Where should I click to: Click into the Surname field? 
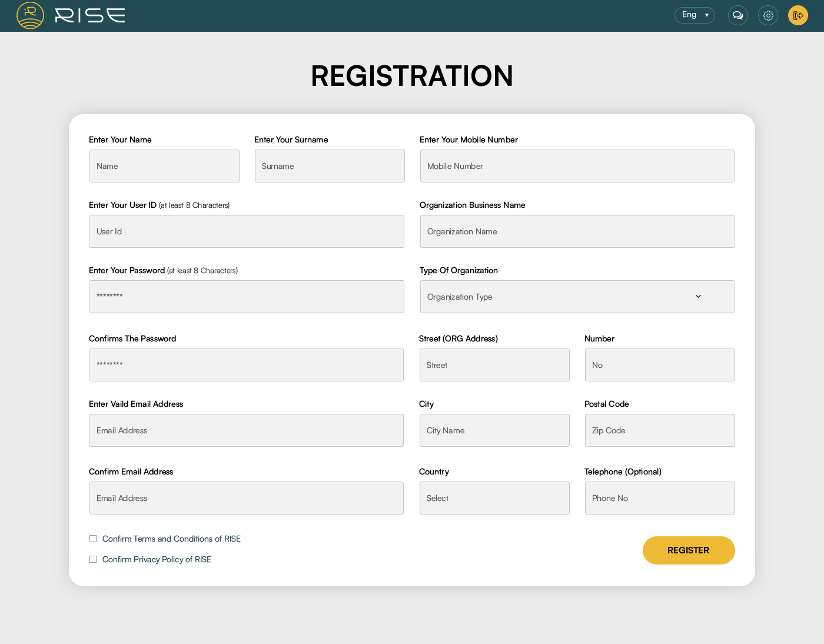click(330, 166)
